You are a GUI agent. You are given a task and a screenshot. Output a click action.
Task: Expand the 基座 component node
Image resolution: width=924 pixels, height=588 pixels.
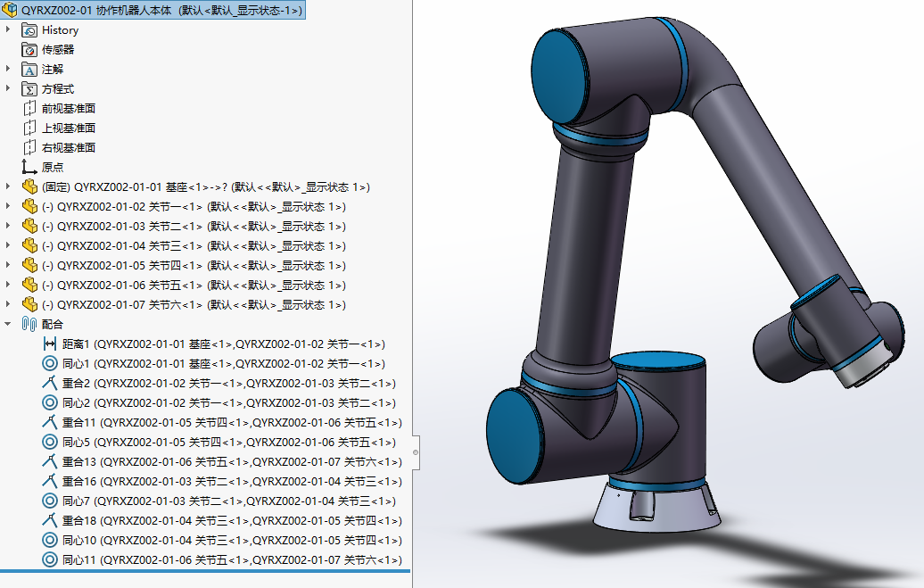[8, 186]
